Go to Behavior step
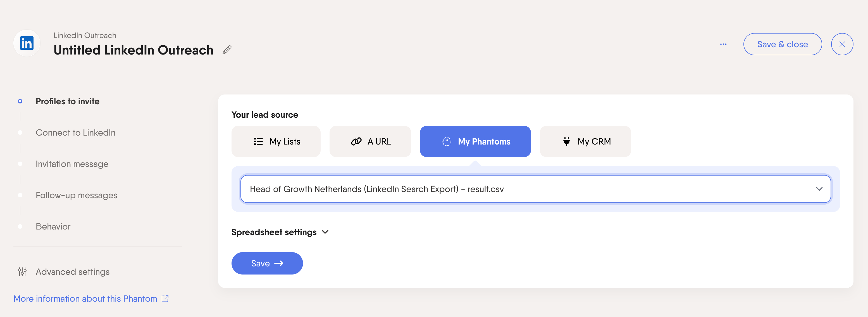 point(53,227)
